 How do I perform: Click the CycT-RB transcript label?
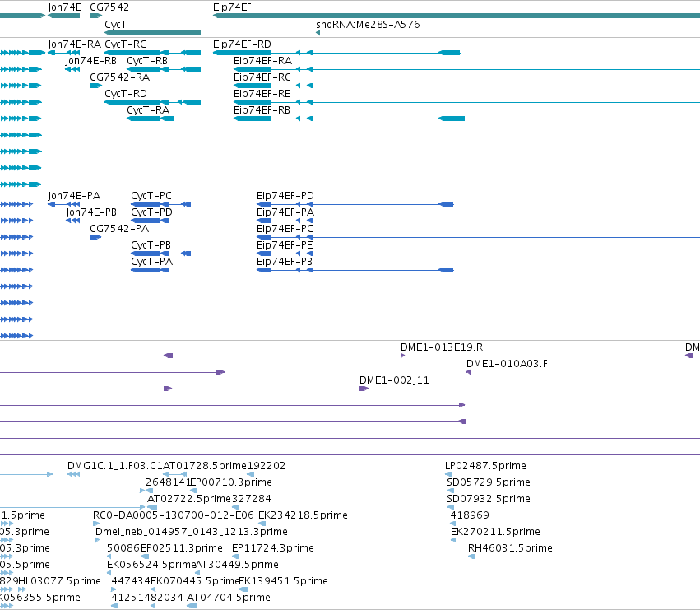coord(147,61)
